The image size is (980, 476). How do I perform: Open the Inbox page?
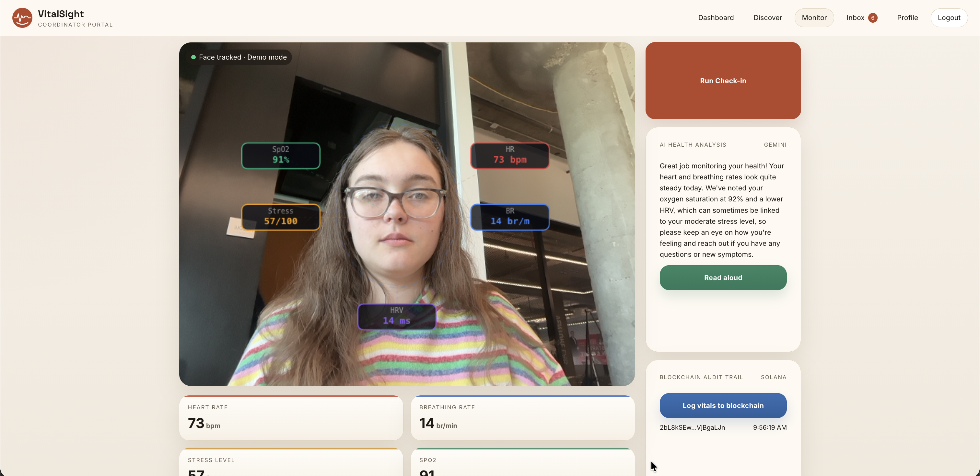click(855, 18)
